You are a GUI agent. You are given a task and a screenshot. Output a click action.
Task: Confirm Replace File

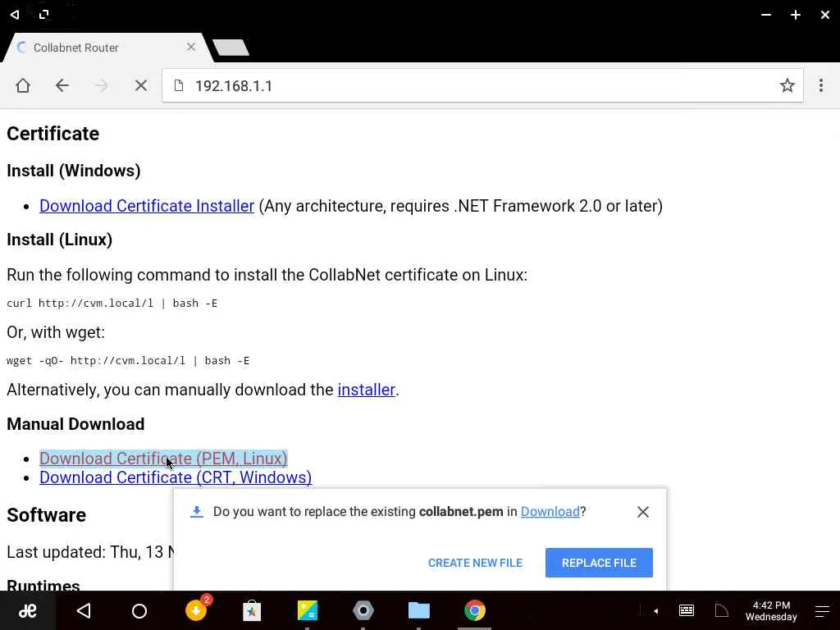tap(599, 563)
